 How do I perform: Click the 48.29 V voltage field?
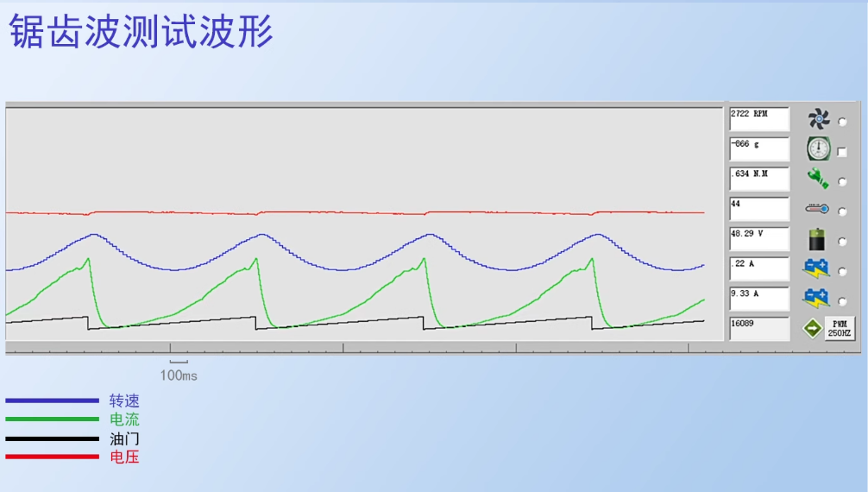(x=759, y=239)
